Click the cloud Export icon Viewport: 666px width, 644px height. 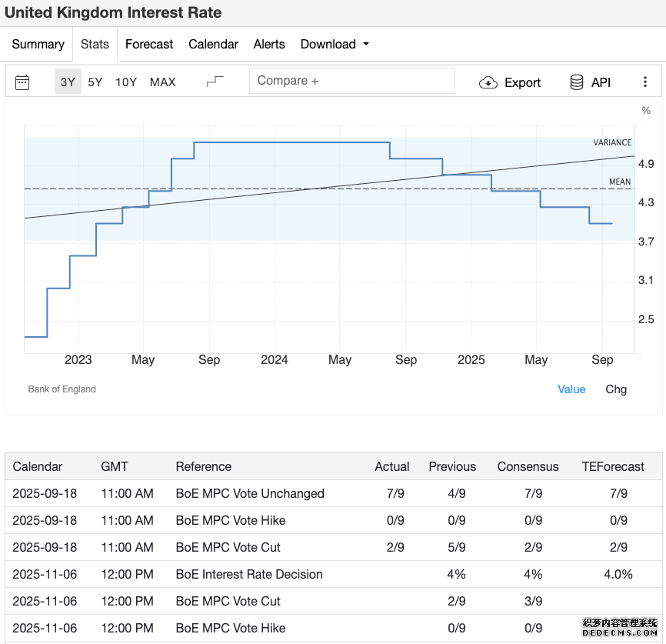click(488, 82)
